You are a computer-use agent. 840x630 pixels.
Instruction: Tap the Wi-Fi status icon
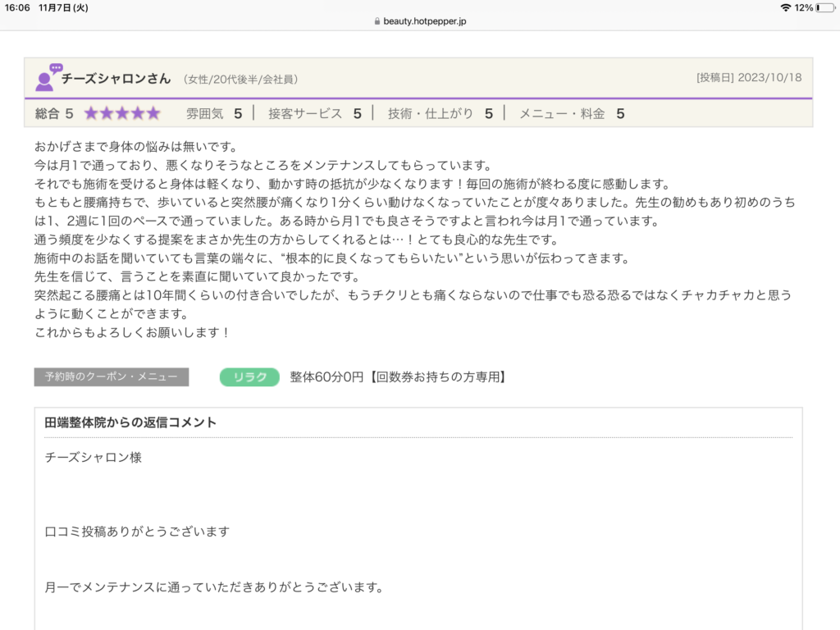(x=785, y=7)
